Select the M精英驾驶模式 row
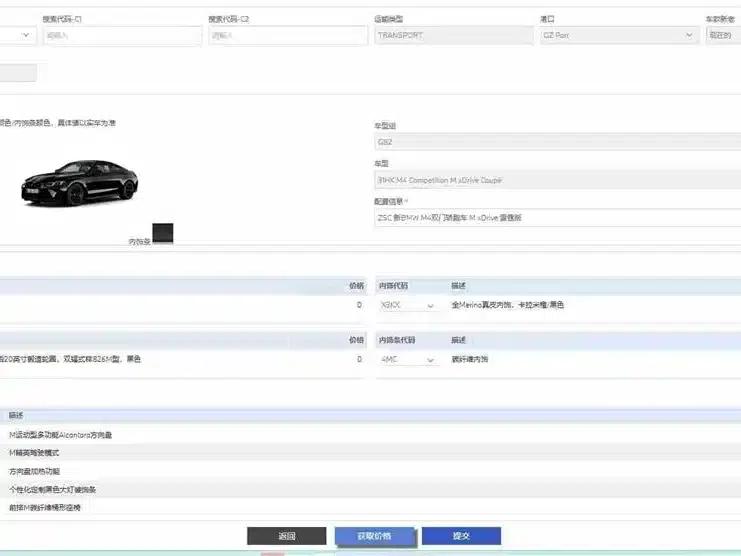This screenshot has width=741, height=556. pyautogui.click(x=370, y=453)
